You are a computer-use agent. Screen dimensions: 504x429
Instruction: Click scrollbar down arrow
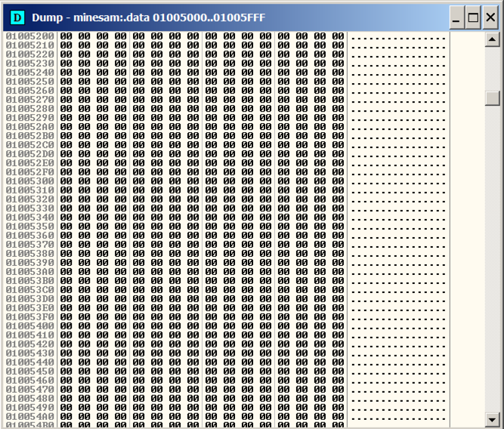[492, 419]
